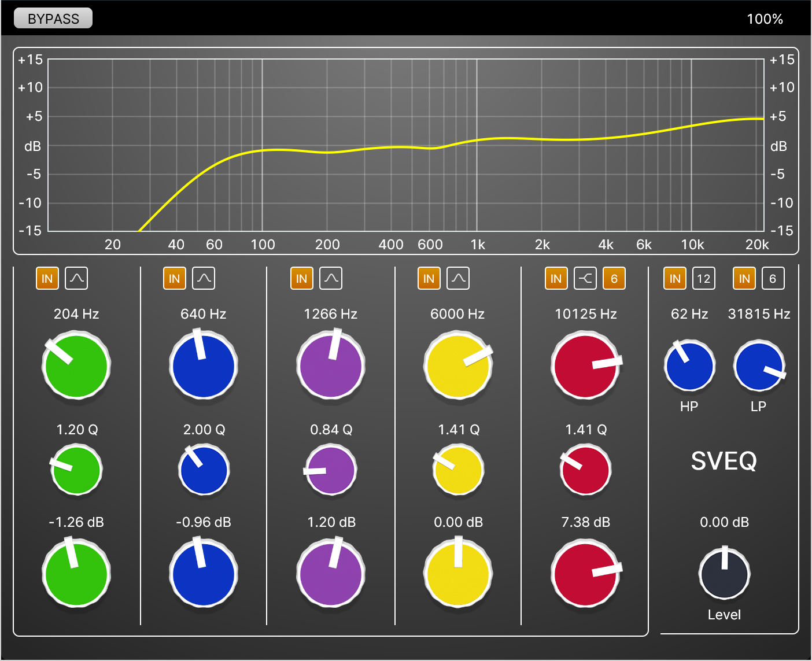Image resolution: width=812 pixels, height=661 pixels.
Task: Click the bell shape icon on 640 Hz band
Action: point(204,278)
